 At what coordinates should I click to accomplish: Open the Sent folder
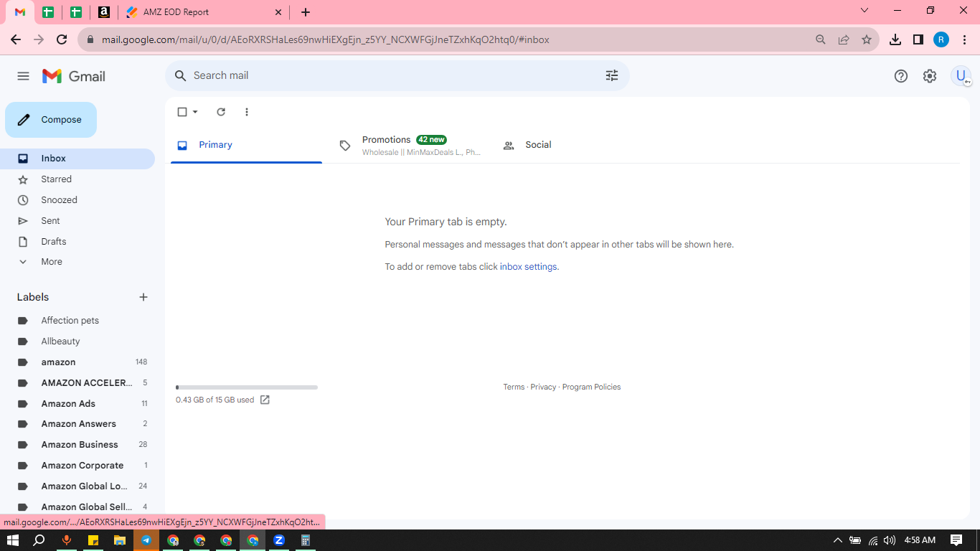[77, 221]
